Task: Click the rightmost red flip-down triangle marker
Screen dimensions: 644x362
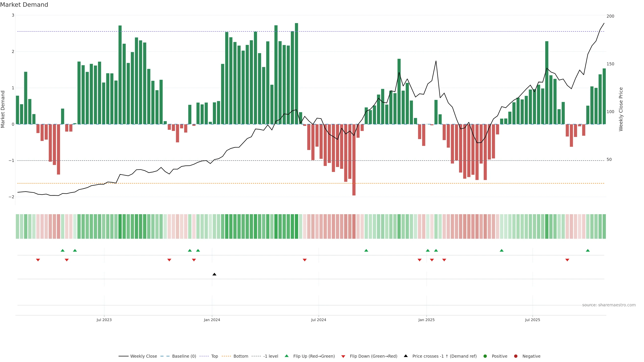Action: pyautogui.click(x=567, y=260)
